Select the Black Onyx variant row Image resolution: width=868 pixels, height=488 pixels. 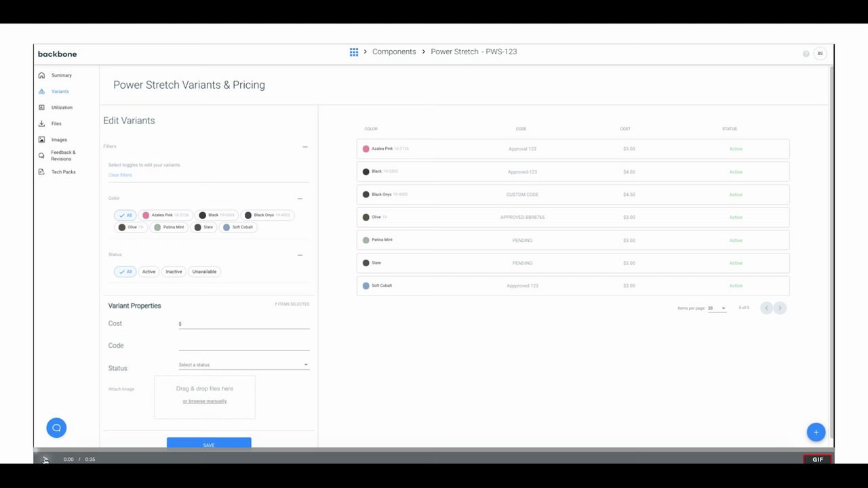[573, 195]
